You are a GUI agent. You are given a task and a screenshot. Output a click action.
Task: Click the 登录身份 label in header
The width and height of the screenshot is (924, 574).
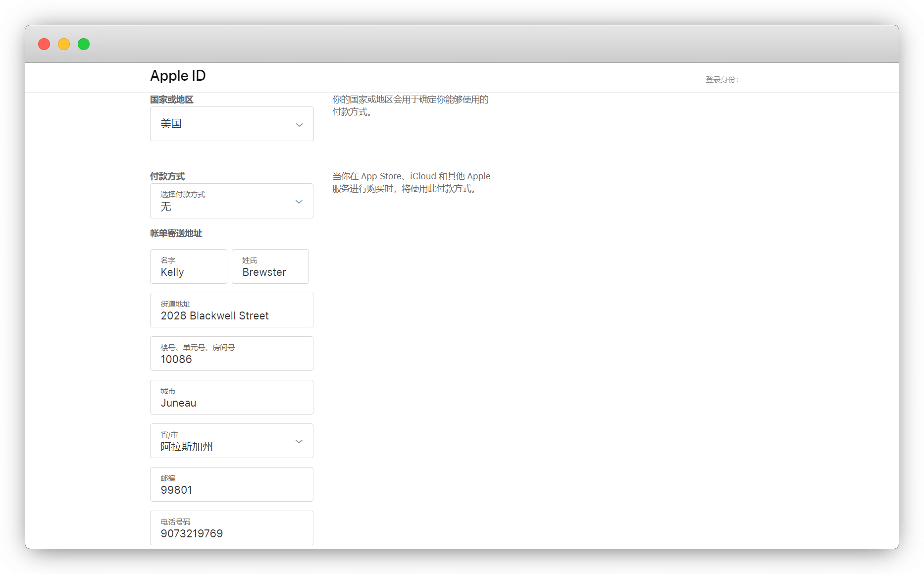point(721,80)
